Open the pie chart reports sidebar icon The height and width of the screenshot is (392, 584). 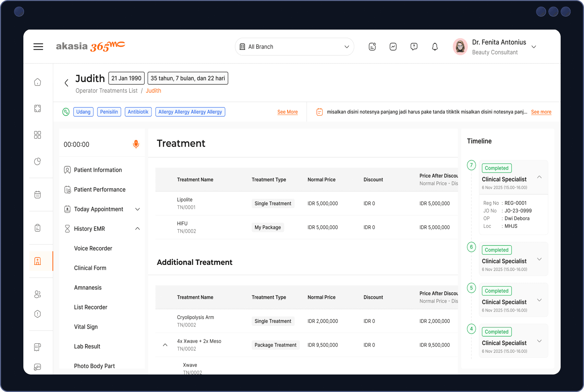click(x=37, y=161)
